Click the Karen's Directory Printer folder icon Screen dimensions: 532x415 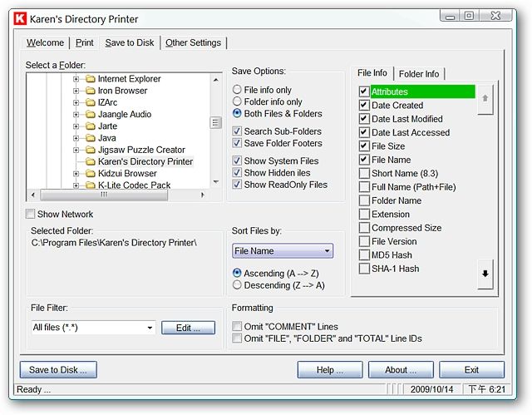pyautogui.click(x=91, y=161)
